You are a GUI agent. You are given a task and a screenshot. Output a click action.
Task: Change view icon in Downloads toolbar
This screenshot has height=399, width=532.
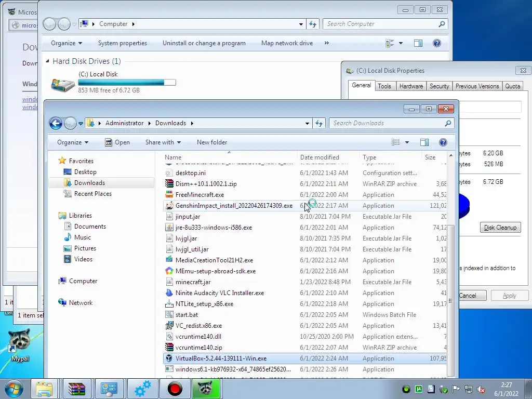pos(395,142)
